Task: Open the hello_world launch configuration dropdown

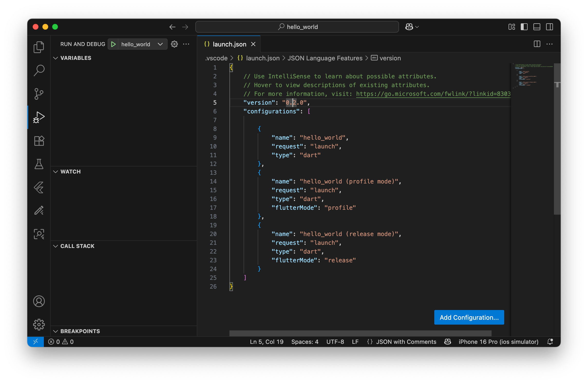Action: [x=142, y=44]
